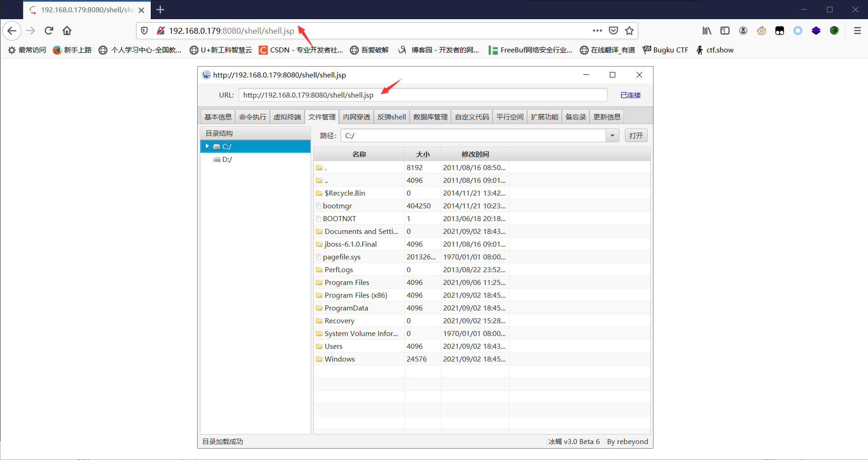Viewport: 868px width, 460px height.
Task: Click the 路径 path input field
Action: click(473, 135)
